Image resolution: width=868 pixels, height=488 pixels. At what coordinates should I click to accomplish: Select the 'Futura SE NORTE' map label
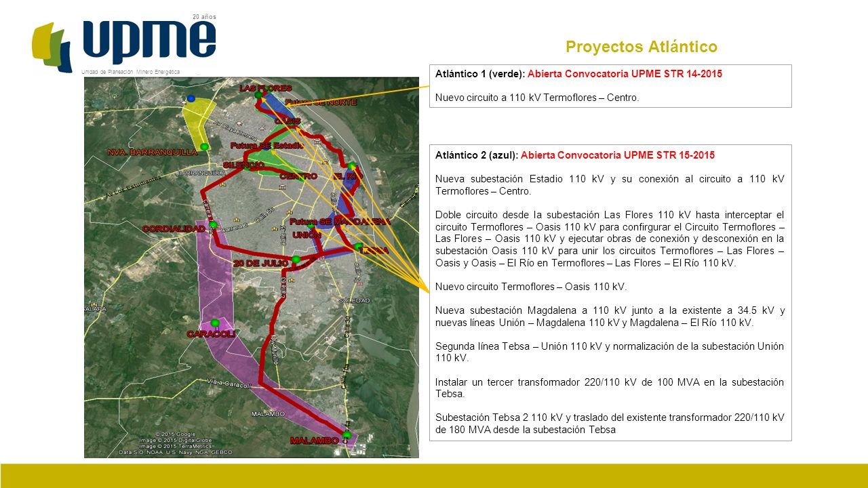(x=321, y=102)
